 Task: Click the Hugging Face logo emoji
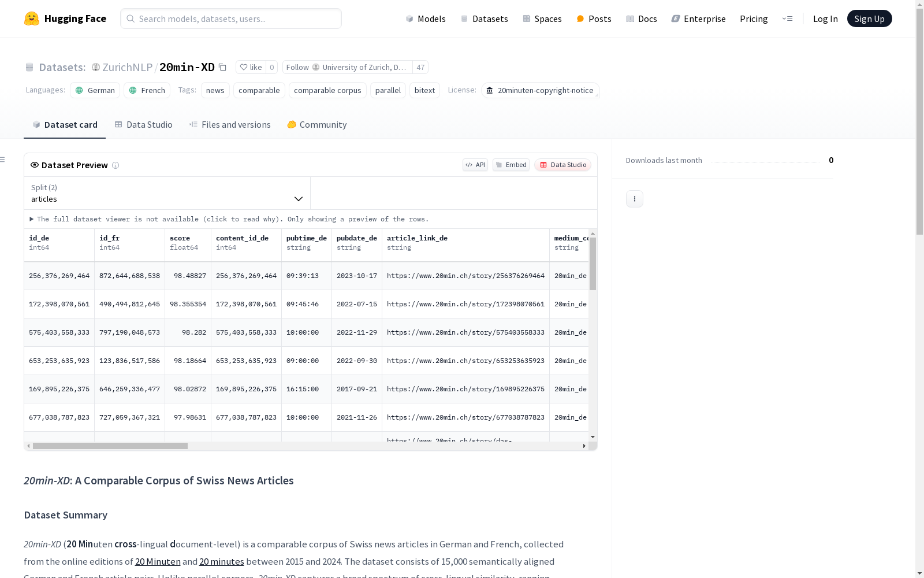pos(32,18)
